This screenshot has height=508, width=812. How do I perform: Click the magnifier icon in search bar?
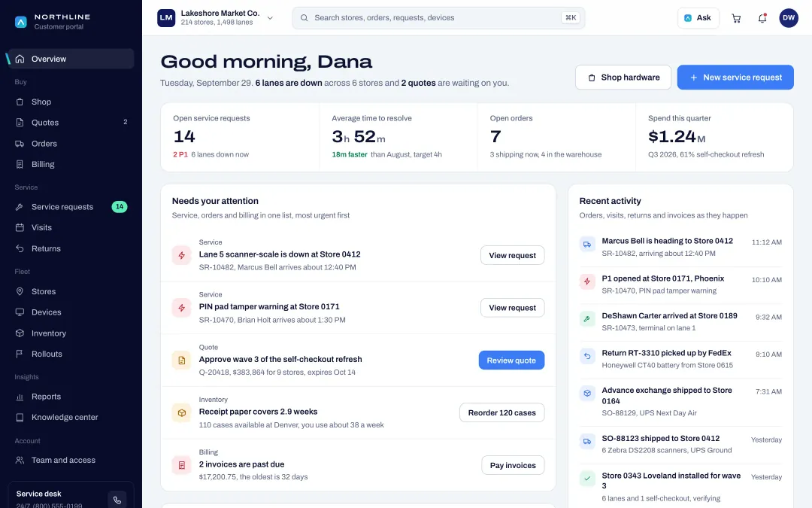click(x=304, y=18)
